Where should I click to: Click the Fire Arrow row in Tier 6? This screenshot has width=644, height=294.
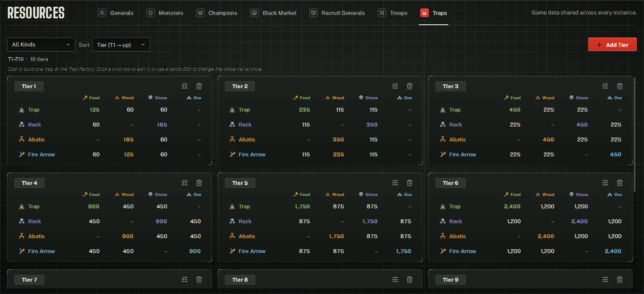pyautogui.click(x=530, y=251)
